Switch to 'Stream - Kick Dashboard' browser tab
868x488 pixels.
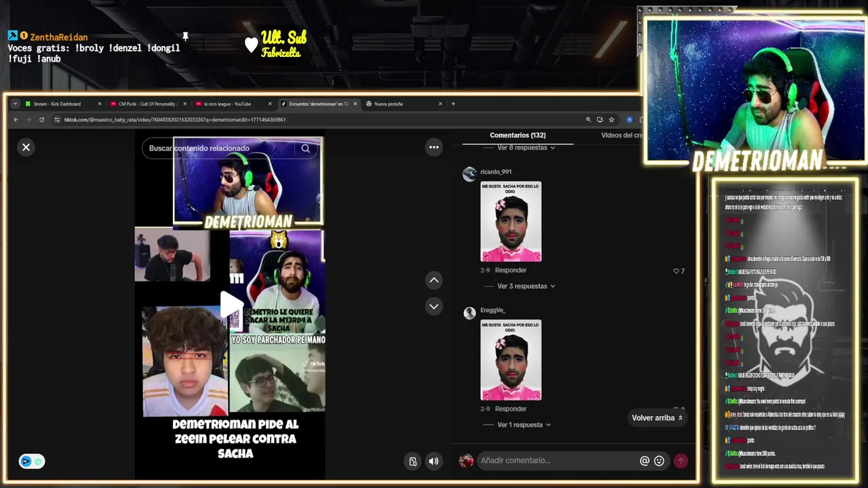point(61,104)
